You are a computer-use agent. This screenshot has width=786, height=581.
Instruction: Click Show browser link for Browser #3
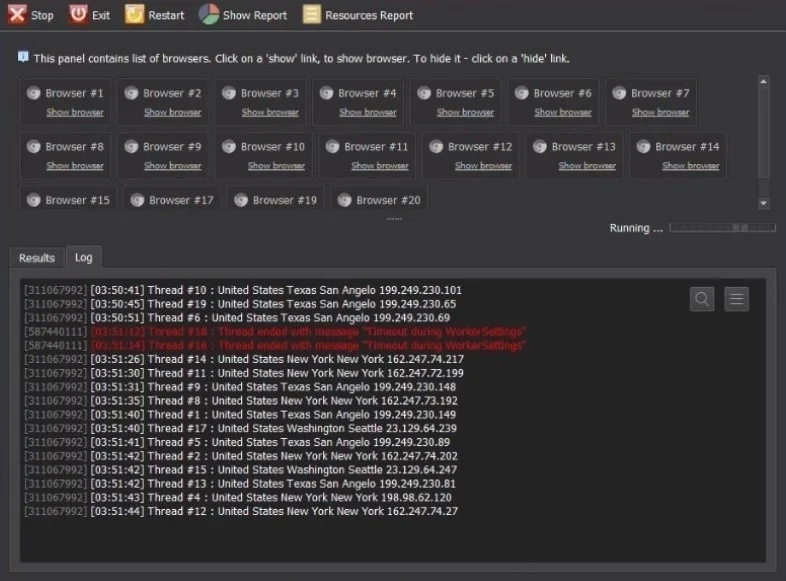(270, 112)
